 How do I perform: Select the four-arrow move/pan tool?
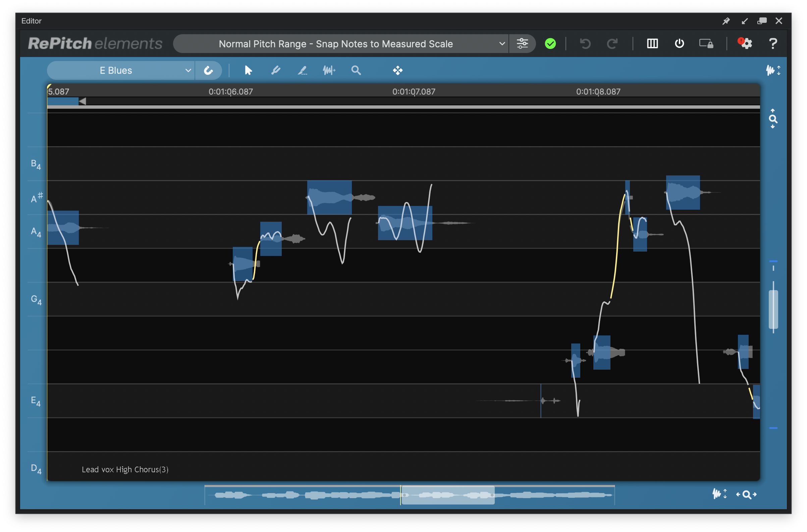pyautogui.click(x=397, y=70)
